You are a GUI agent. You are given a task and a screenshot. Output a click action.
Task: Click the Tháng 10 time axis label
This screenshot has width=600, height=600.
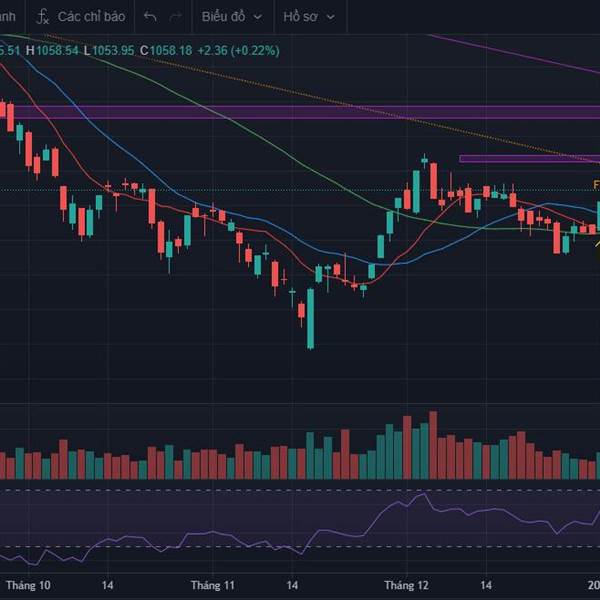(28, 585)
